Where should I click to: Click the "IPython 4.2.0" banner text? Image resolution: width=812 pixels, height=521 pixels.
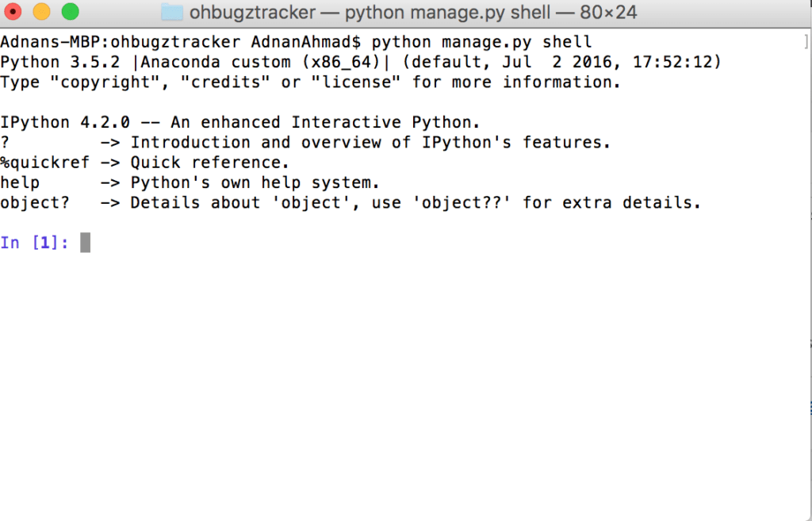64,122
